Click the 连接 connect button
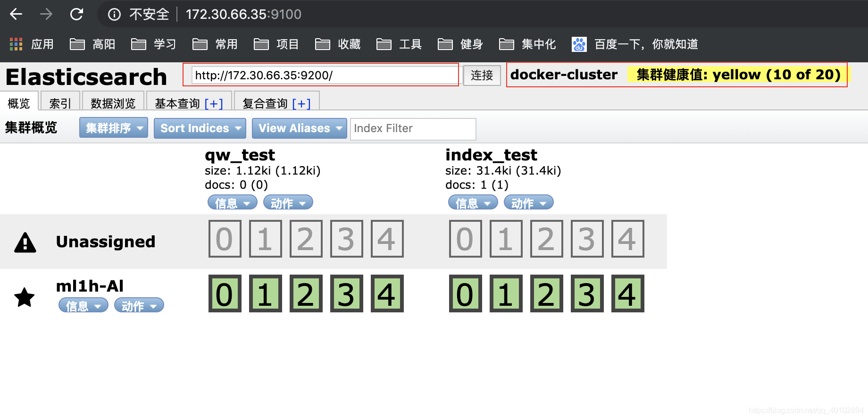868x419 pixels. pos(482,75)
